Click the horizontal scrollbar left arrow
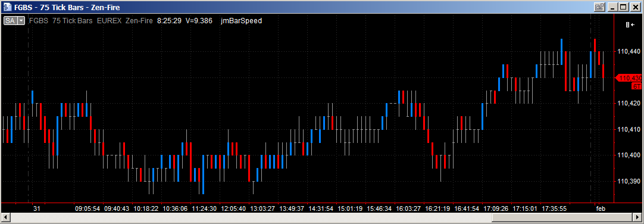This screenshot has width=644, height=224. [x=6, y=217]
